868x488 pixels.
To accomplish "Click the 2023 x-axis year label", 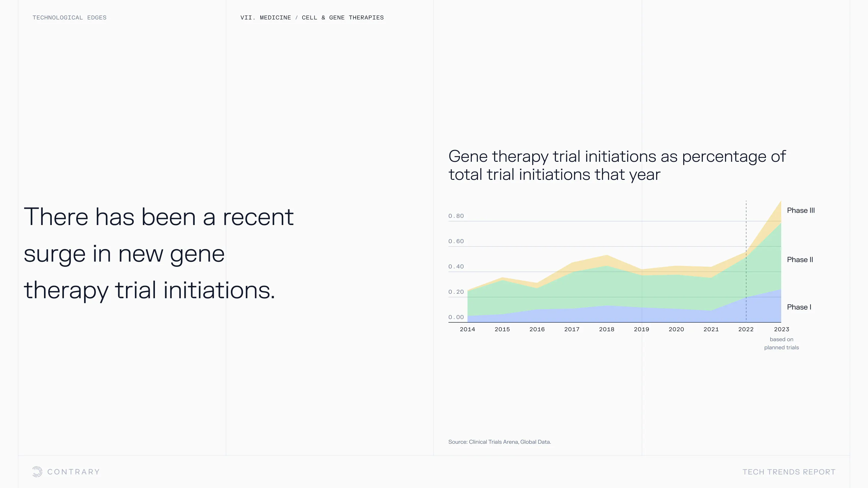I will 782,329.
